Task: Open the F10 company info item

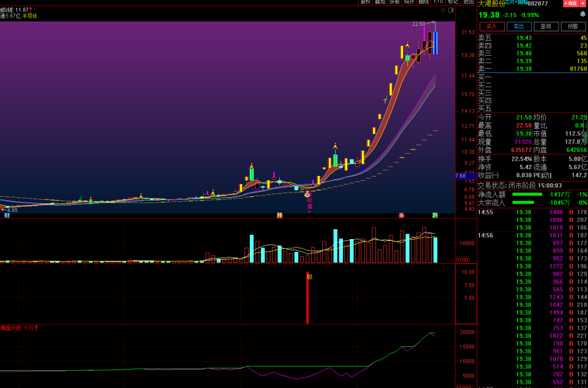Action: click(x=438, y=2)
